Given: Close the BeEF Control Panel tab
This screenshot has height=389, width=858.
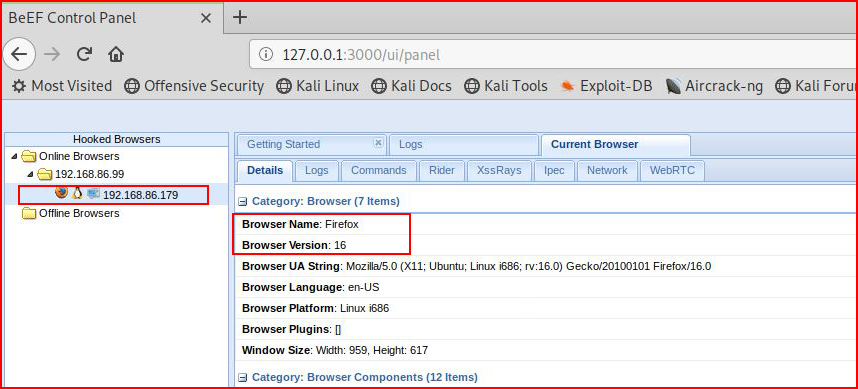Looking at the screenshot, I should click(x=206, y=18).
